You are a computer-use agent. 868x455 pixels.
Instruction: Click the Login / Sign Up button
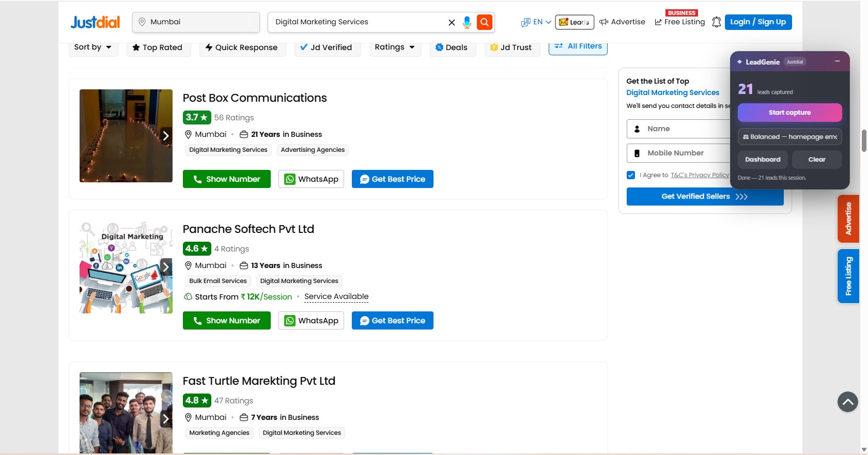click(x=758, y=22)
